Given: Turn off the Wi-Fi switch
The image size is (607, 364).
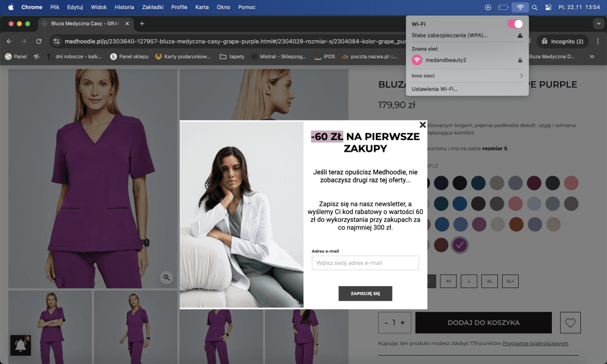Looking at the screenshot, I should tap(515, 24).
